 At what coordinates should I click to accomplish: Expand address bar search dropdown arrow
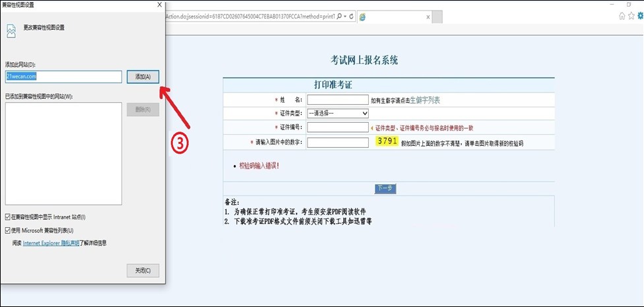[344, 16]
